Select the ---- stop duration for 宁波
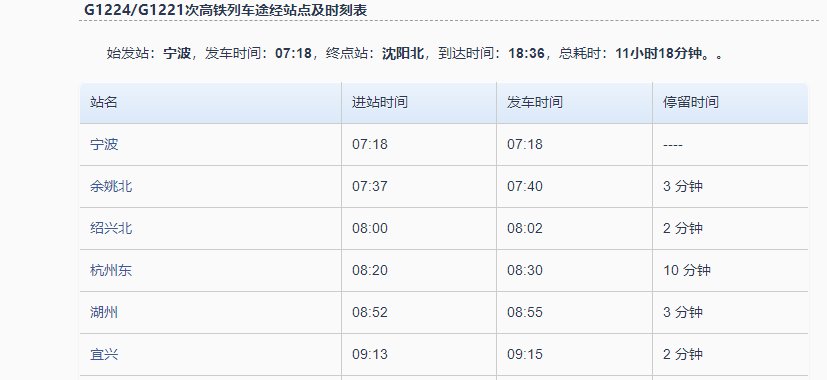 click(673, 145)
